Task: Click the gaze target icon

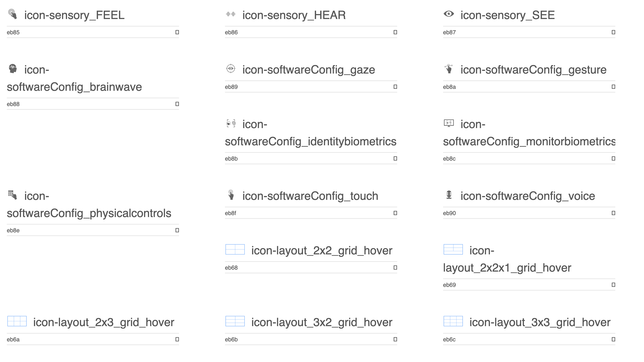Action: coord(231,69)
